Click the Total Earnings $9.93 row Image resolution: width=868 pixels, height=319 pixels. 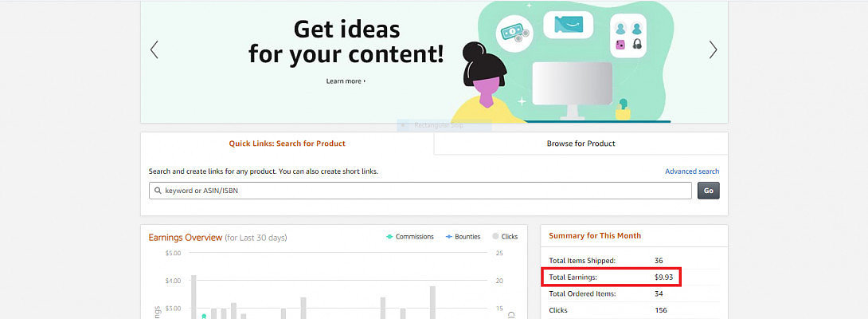613,277
